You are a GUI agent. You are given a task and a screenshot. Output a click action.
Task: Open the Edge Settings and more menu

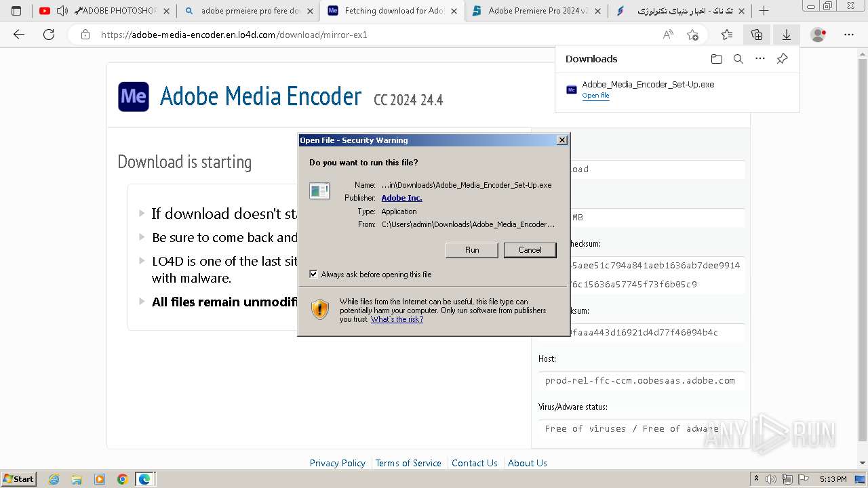point(849,35)
